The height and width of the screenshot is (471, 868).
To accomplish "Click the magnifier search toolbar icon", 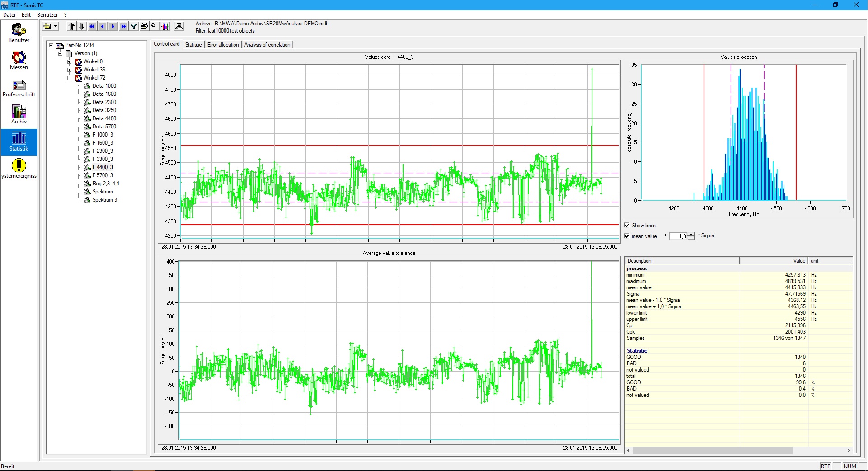I will point(154,26).
